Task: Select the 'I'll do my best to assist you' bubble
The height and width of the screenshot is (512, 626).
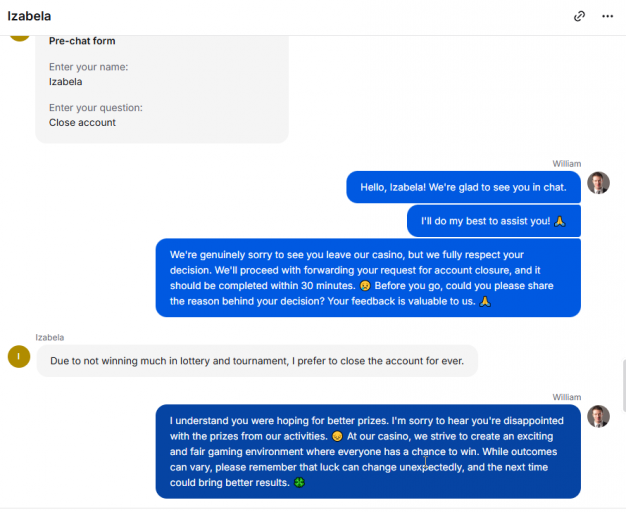Action: (x=494, y=221)
